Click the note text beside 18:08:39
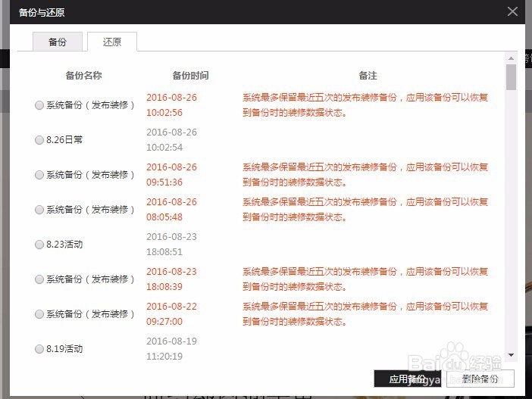This screenshot has width=532, height=399. pyautogui.click(x=365, y=279)
